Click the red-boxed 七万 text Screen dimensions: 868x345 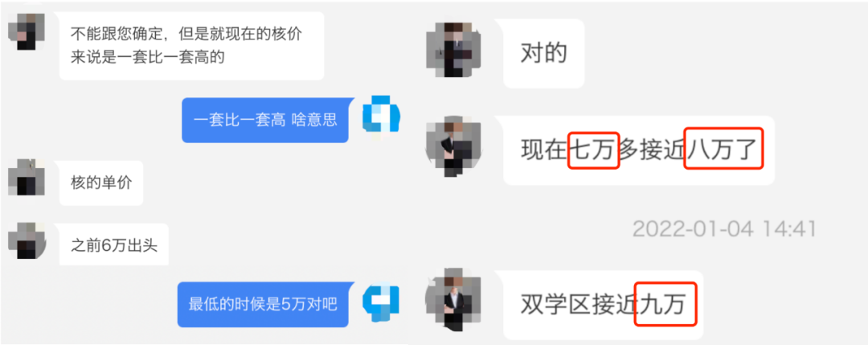pyautogui.click(x=593, y=150)
